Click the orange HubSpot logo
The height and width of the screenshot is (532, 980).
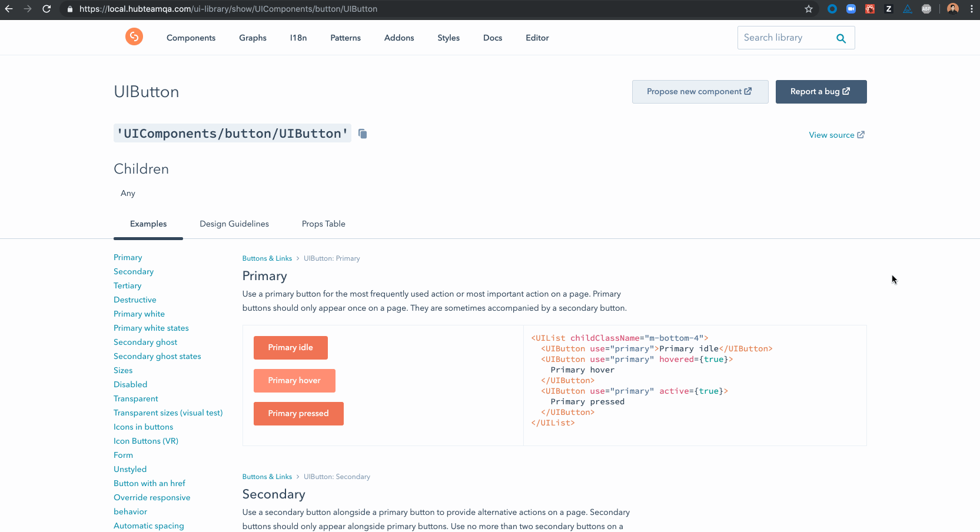[x=134, y=36]
